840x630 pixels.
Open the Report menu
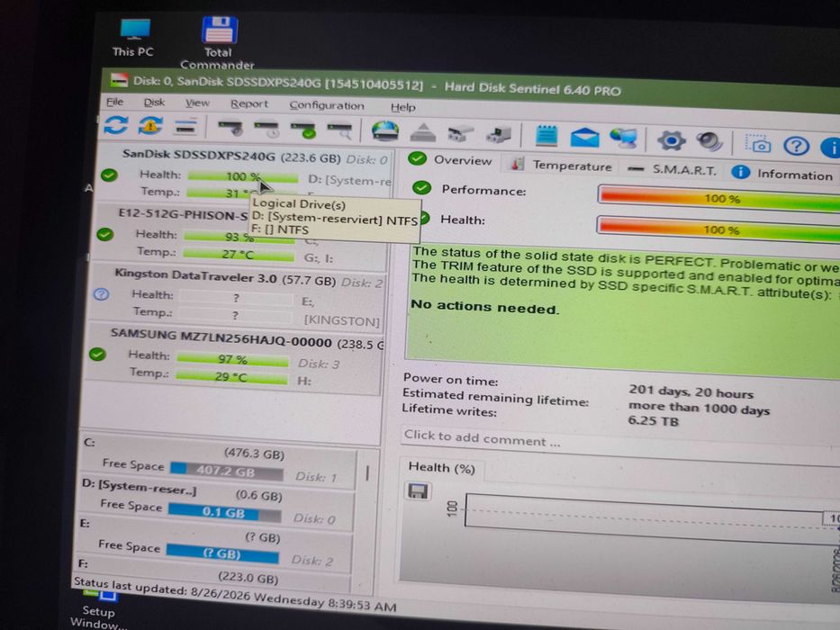click(x=249, y=104)
